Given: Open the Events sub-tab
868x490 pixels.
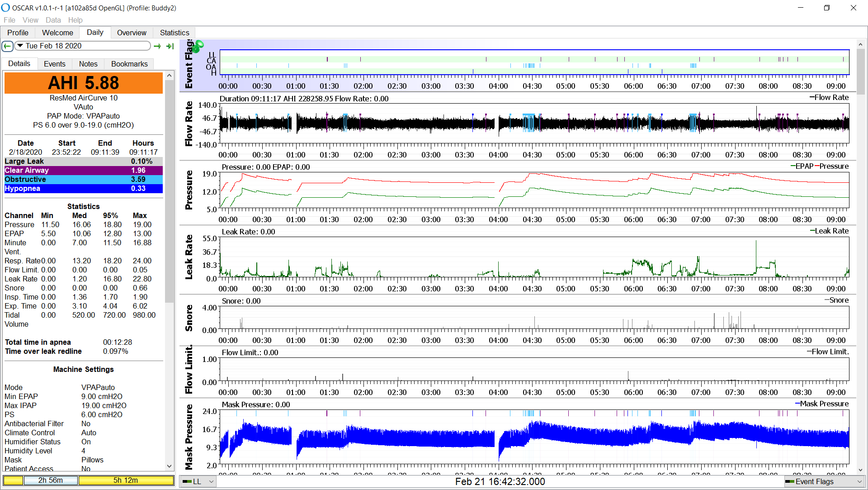Looking at the screenshot, I should (54, 64).
